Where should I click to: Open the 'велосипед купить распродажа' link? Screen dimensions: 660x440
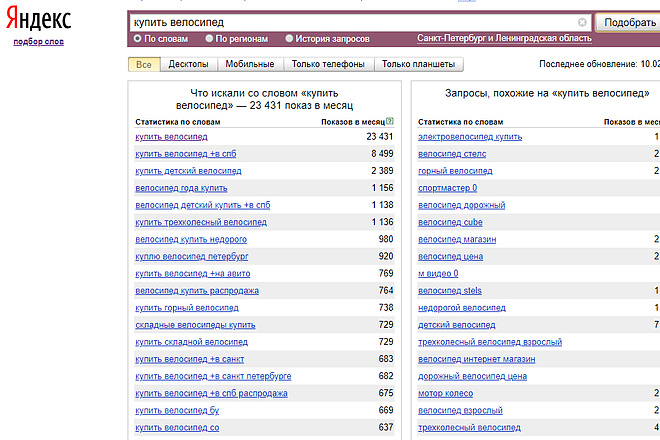[197, 291]
